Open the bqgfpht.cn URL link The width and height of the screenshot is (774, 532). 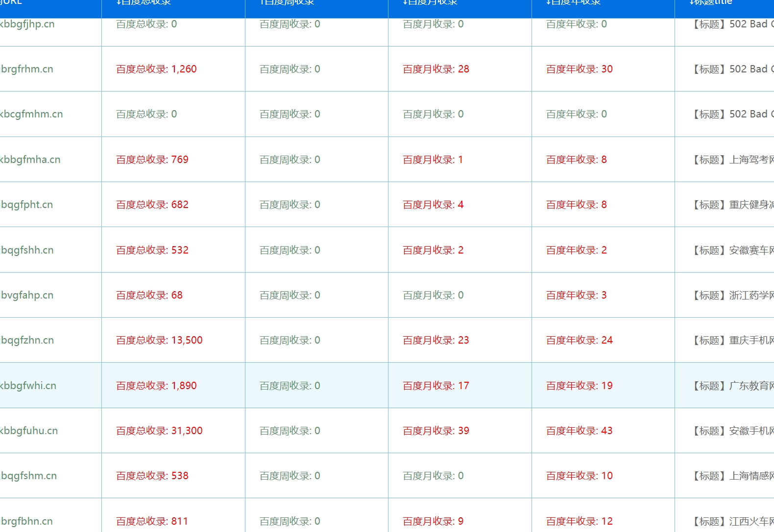pyautogui.click(x=27, y=205)
